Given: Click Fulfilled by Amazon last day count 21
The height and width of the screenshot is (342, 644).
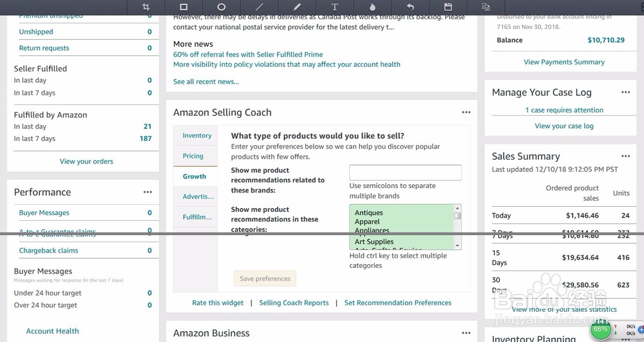Looking at the screenshot, I should pyautogui.click(x=147, y=126).
